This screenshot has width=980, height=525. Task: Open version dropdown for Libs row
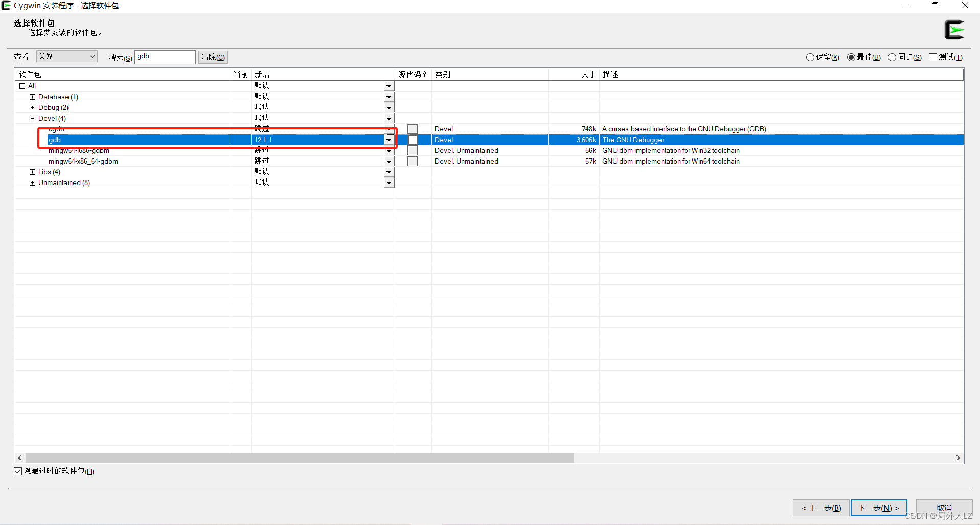tap(389, 172)
